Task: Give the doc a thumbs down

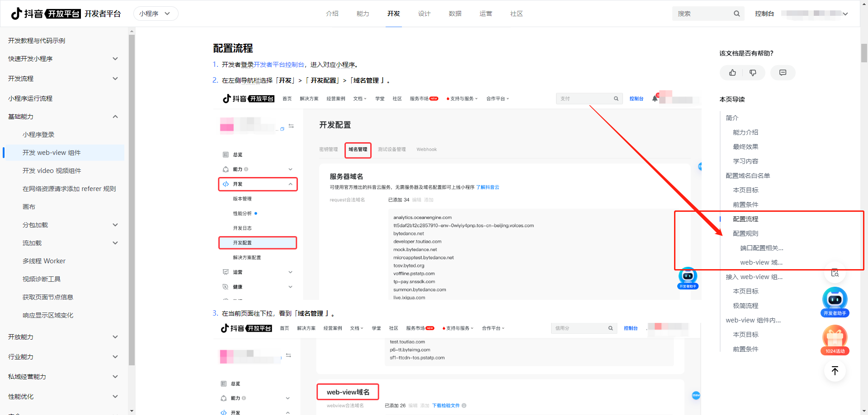Action: [x=753, y=73]
